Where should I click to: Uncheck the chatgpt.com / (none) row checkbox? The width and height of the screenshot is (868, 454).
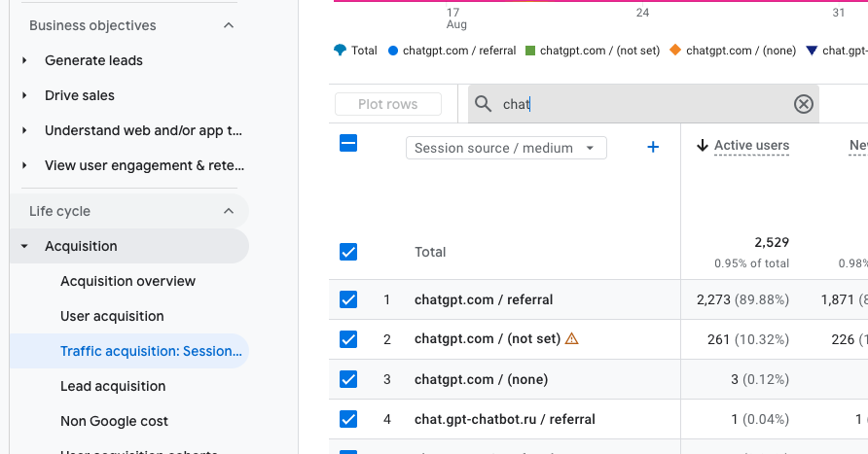(348, 379)
